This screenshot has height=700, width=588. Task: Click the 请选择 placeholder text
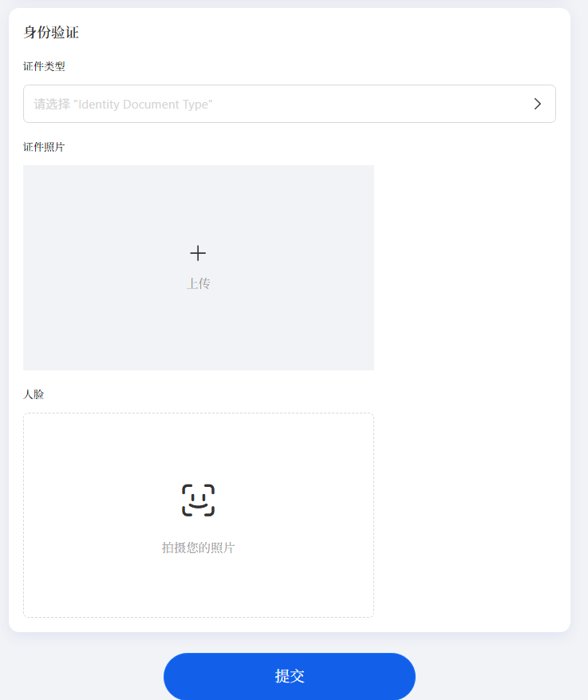[52, 104]
